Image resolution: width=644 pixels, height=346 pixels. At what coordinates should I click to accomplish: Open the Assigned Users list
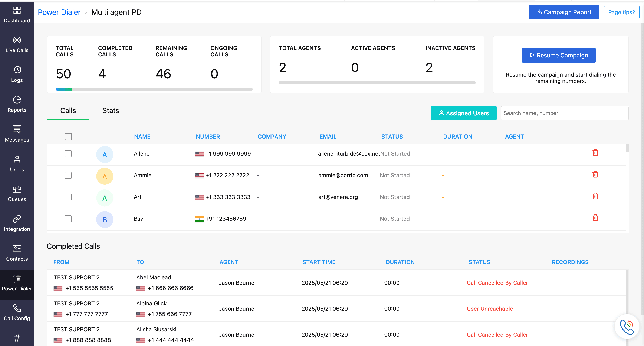[463, 113]
